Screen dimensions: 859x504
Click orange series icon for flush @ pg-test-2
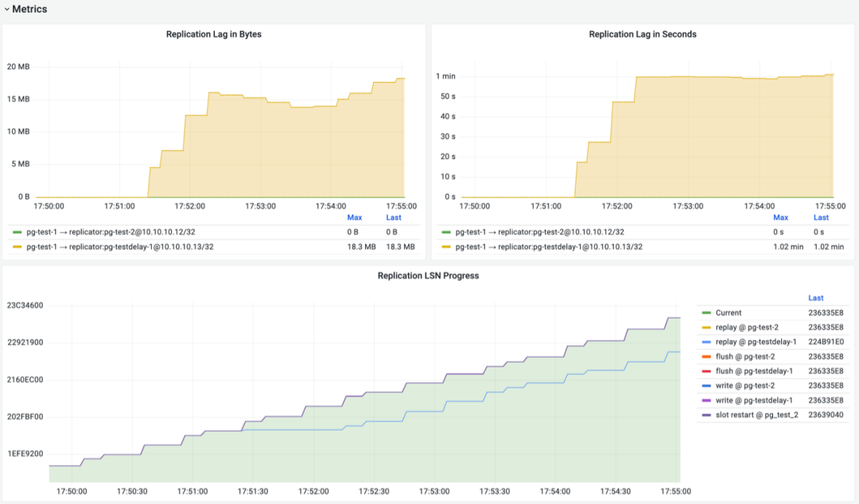pyautogui.click(x=705, y=357)
